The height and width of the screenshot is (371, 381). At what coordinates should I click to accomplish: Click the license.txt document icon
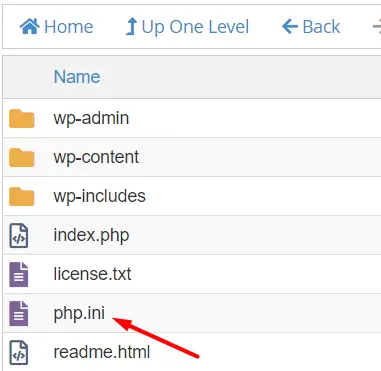point(19,275)
